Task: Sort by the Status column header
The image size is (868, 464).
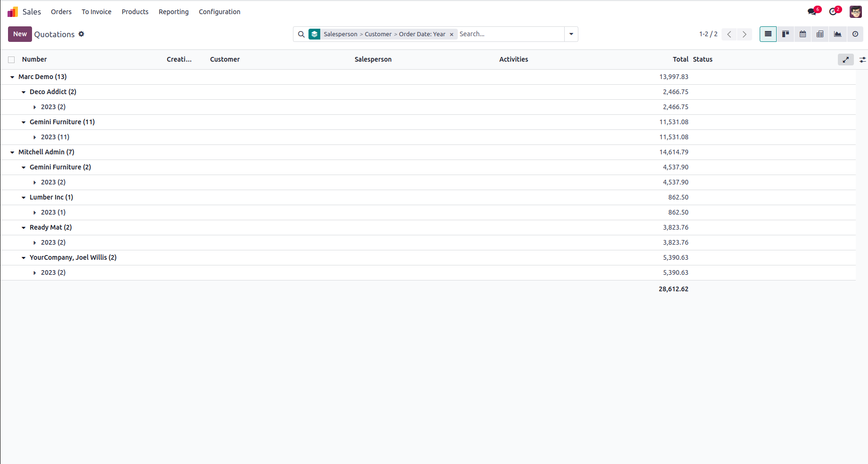Action: 703,59
